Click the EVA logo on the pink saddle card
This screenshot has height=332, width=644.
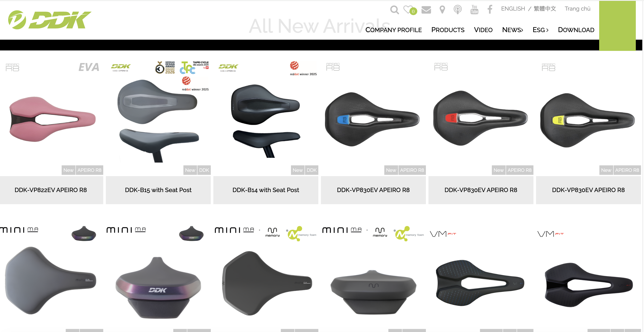pos(89,67)
